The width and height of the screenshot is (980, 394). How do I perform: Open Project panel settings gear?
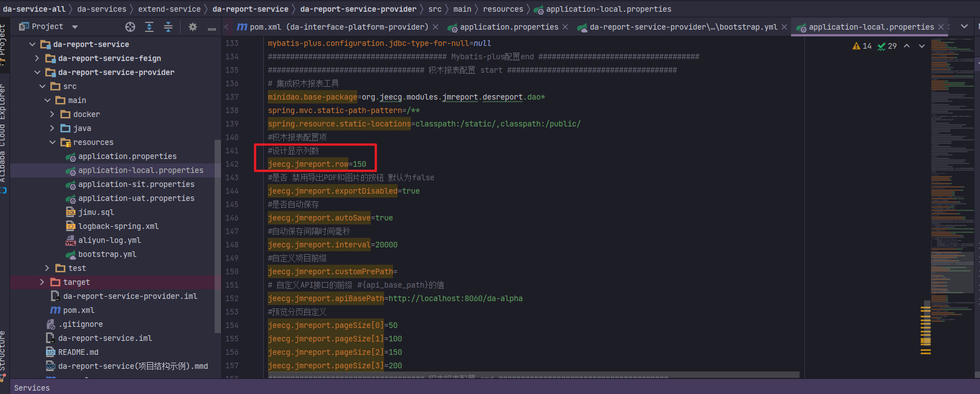point(193,27)
